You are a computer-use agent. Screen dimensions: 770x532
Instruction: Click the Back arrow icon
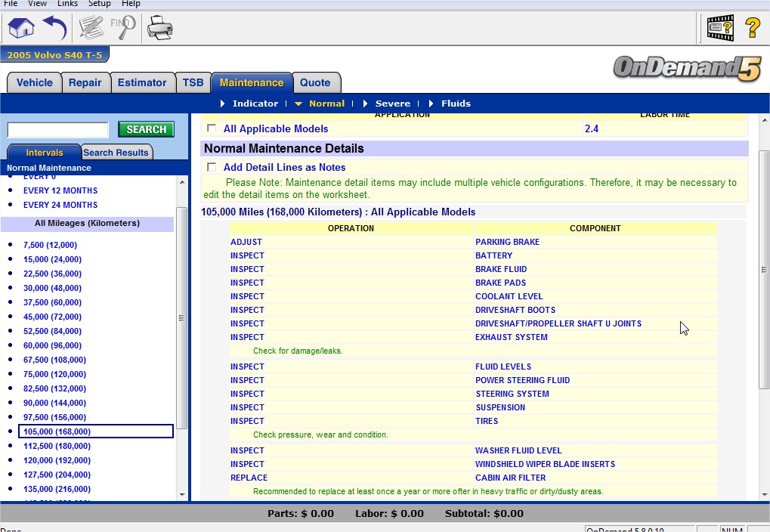click(54, 27)
